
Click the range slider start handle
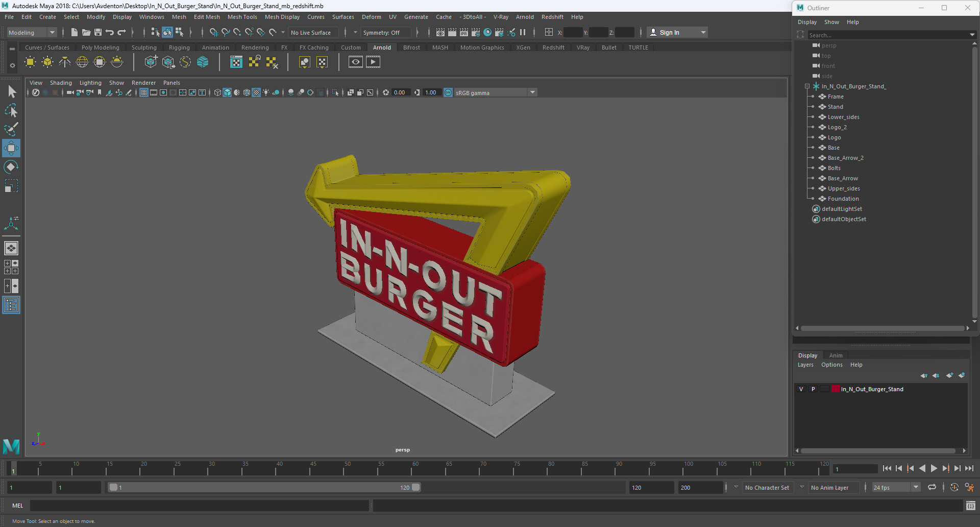(x=113, y=488)
